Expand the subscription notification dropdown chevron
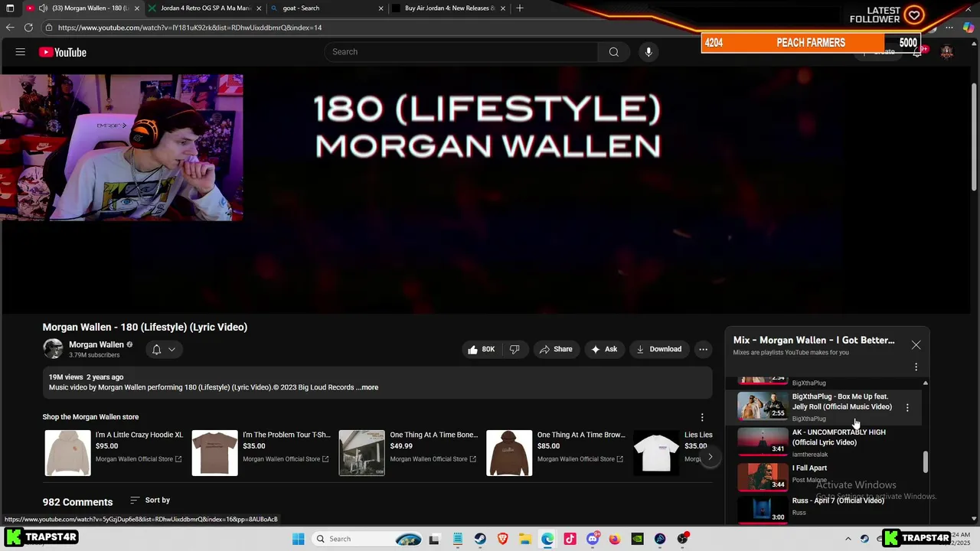Image resolution: width=980 pixels, height=551 pixels. [x=171, y=349]
